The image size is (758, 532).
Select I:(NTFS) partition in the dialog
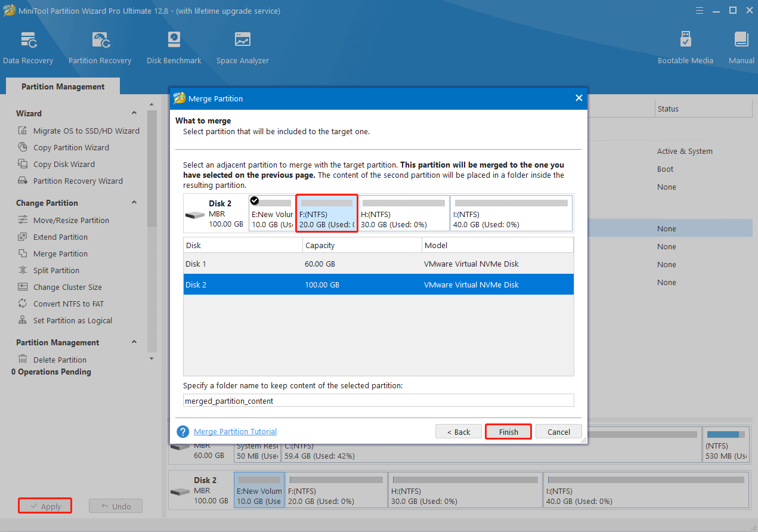pos(511,213)
